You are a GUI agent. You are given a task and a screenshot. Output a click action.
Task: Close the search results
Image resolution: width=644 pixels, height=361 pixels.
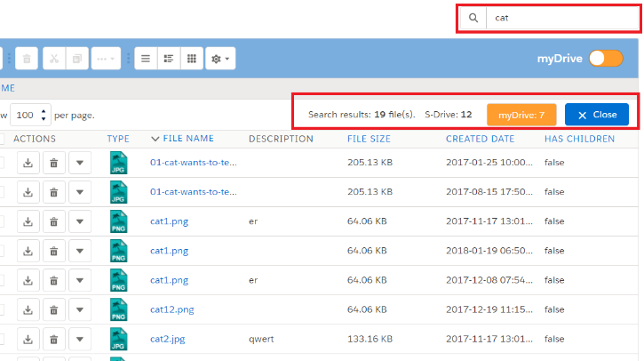point(597,115)
